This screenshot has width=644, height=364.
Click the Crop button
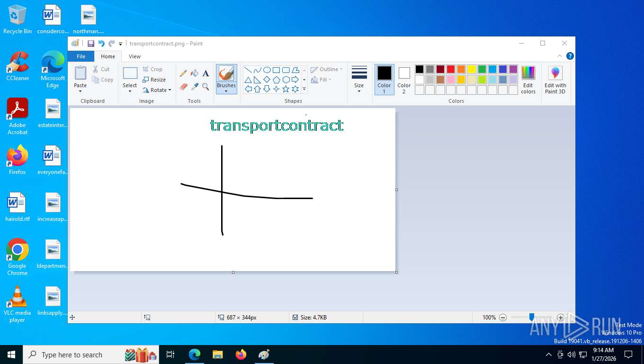(x=152, y=69)
